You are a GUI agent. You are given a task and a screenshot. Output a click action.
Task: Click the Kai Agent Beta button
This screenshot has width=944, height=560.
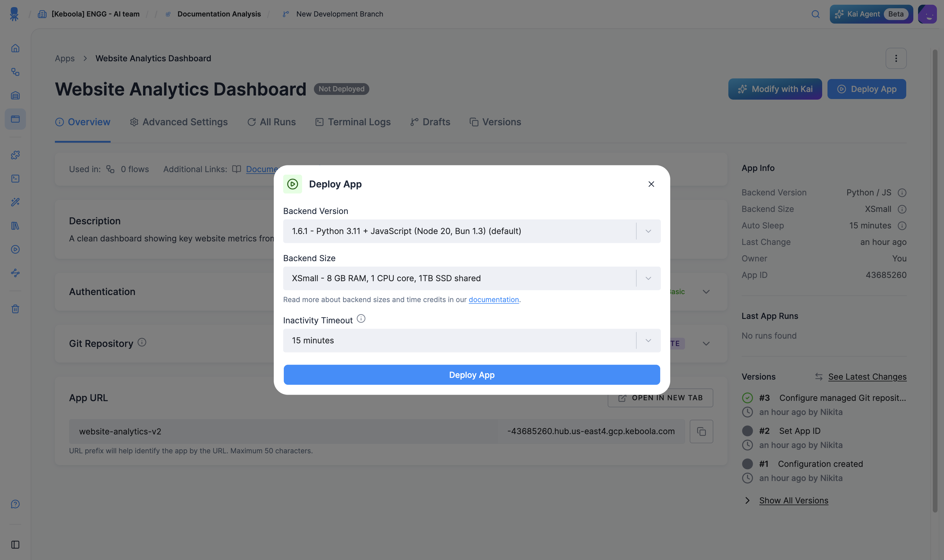pyautogui.click(x=871, y=14)
